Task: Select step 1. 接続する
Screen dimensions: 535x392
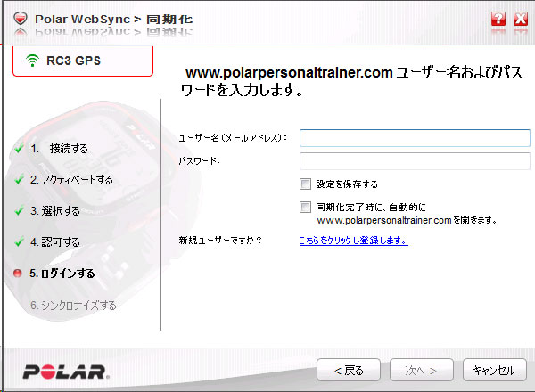Action: click(59, 148)
